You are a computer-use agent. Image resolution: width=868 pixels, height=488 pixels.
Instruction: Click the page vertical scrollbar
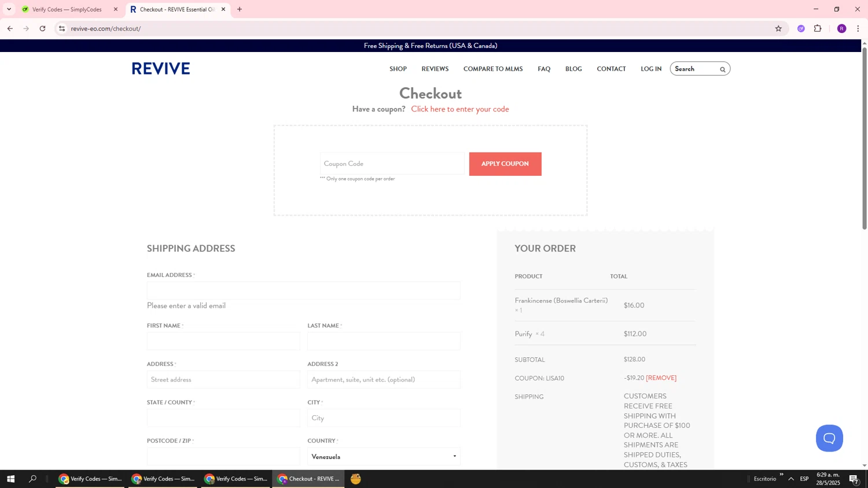coord(865,139)
